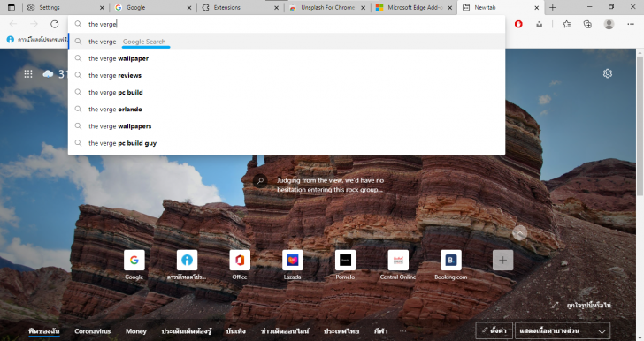Collapse quick links with chevron-up button
This screenshot has height=341, width=644.
[x=519, y=233]
